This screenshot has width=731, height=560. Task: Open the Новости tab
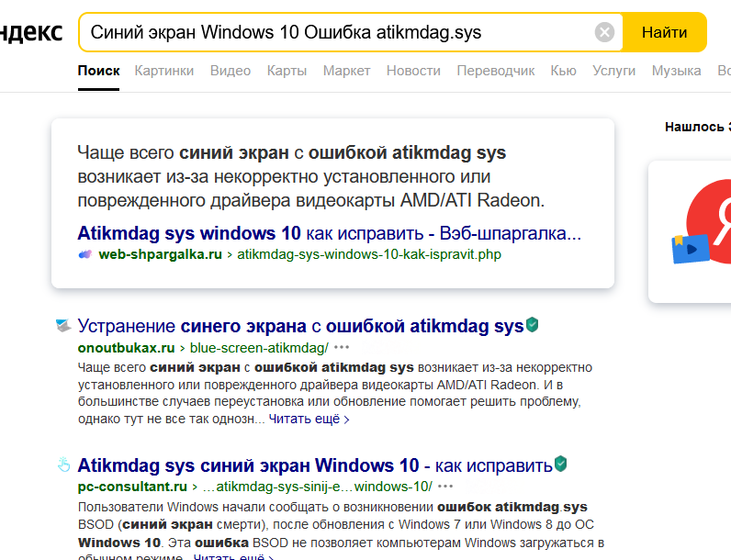click(413, 71)
